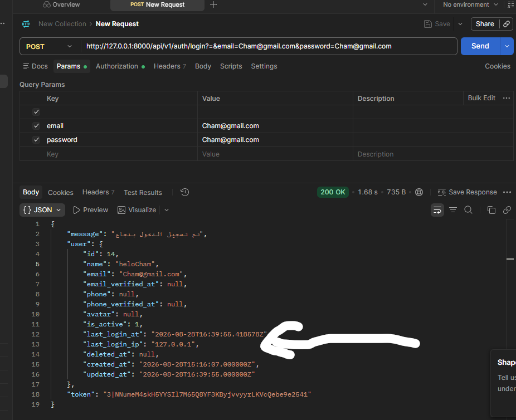
Task: Open the No environment selector
Action: coord(470,4)
